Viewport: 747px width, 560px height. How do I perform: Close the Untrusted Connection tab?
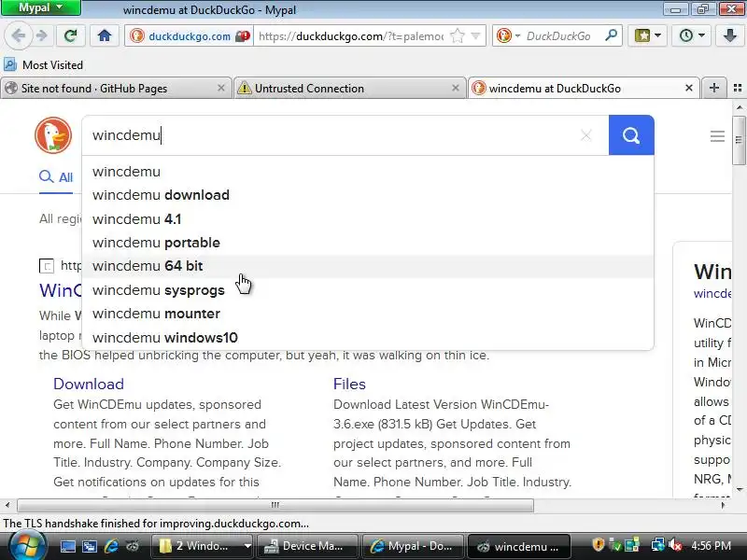click(455, 88)
